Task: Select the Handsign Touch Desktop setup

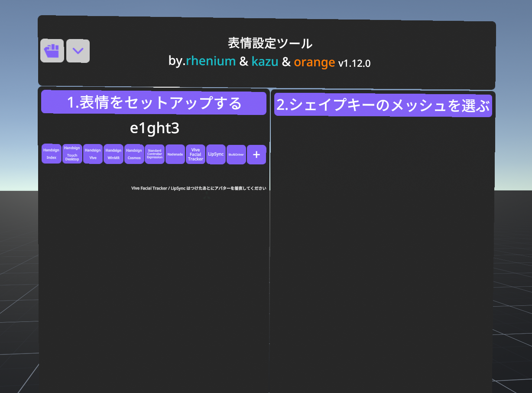Action: pyautogui.click(x=72, y=154)
